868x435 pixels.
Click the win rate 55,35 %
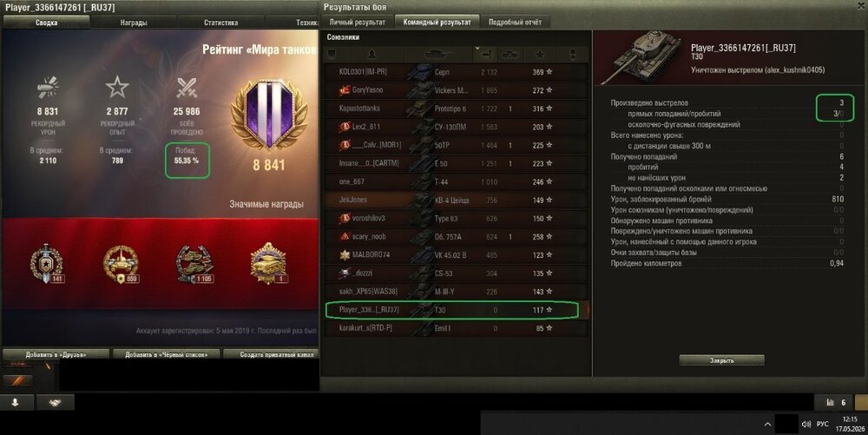point(187,161)
